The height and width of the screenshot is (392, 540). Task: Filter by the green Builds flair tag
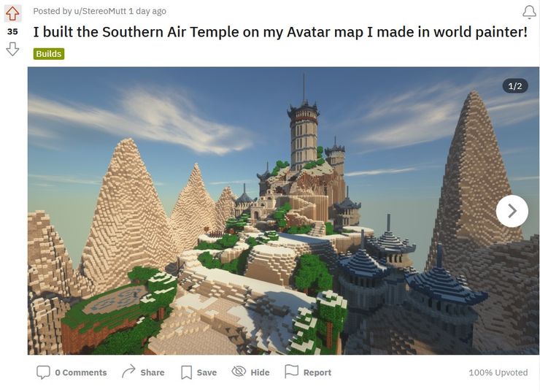(49, 54)
